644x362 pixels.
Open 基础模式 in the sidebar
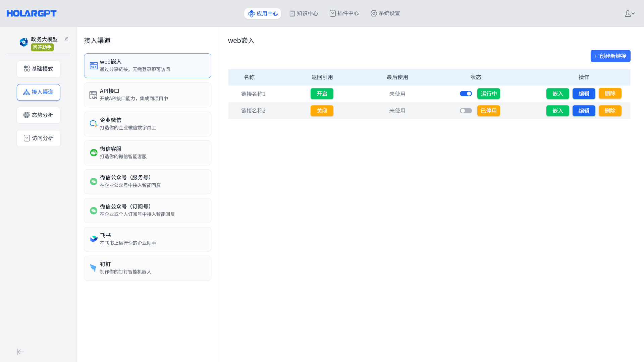click(x=39, y=69)
